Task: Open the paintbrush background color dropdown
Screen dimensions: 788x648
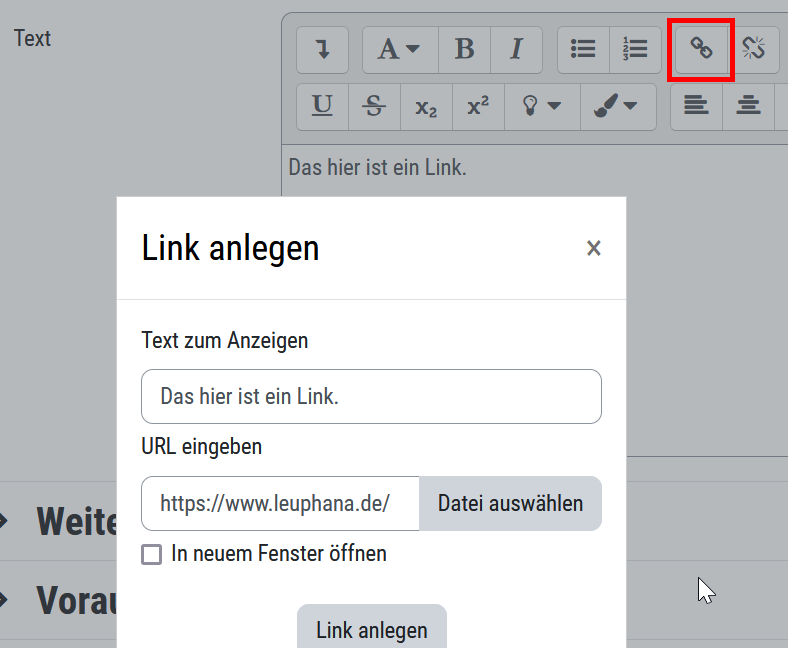Action: (x=615, y=106)
